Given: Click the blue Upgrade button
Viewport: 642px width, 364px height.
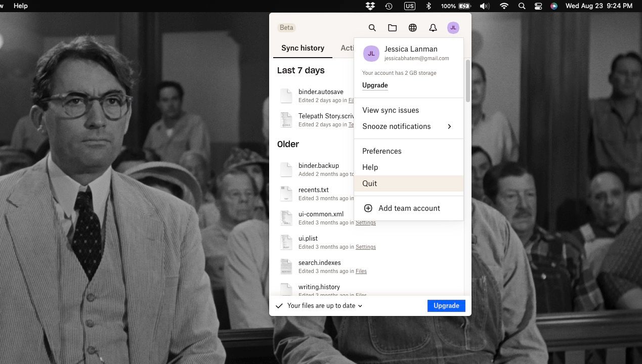Looking at the screenshot, I should [446, 305].
